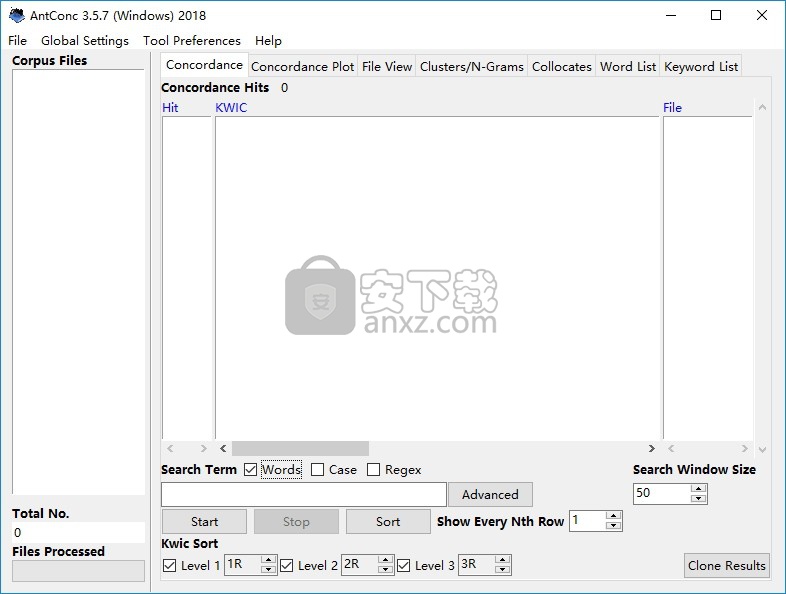Decrease the Level 3 sort position
The height and width of the screenshot is (594, 786).
click(x=502, y=569)
